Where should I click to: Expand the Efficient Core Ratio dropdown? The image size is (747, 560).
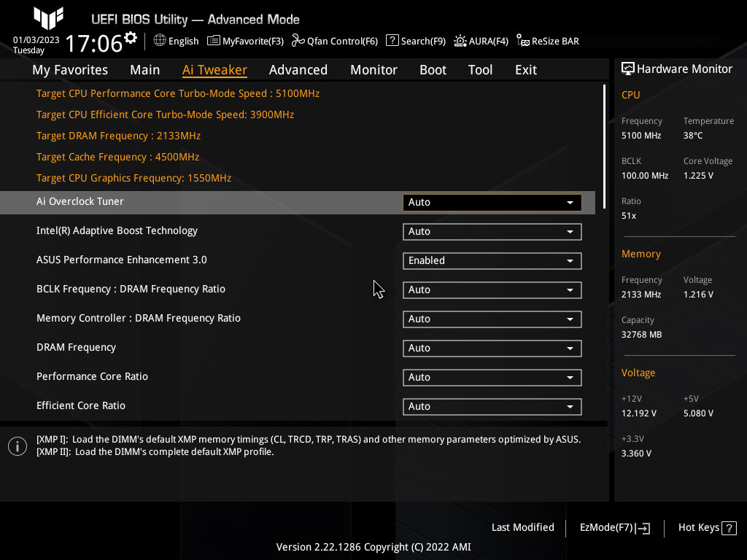tap(492, 407)
